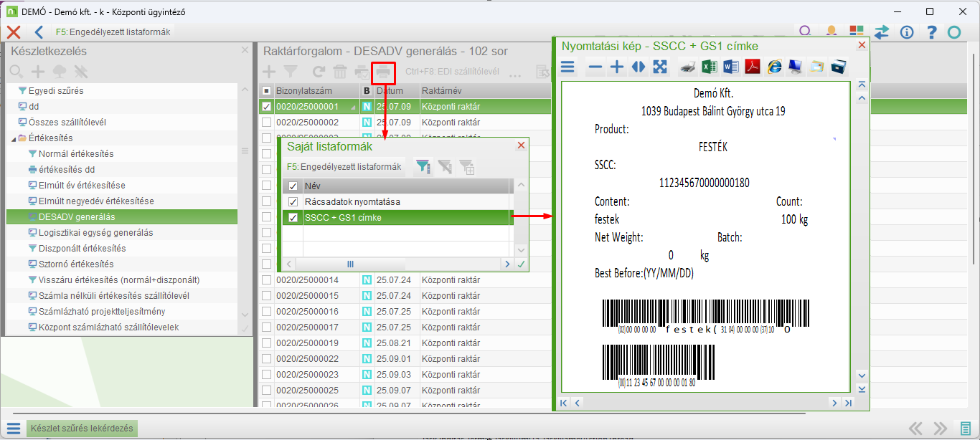Select Logisztikai egység generálás in the tree
This screenshot has height=440, width=980.
point(95,233)
